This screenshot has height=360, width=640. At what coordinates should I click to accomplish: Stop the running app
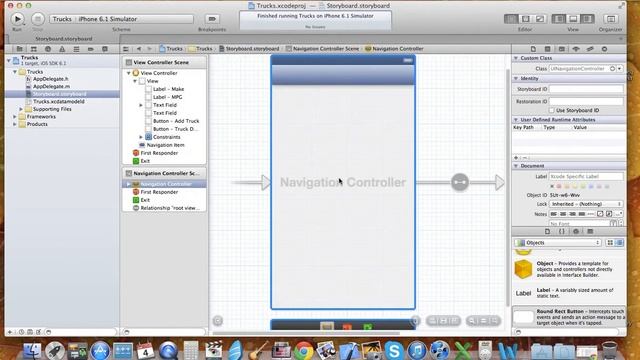(38, 19)
